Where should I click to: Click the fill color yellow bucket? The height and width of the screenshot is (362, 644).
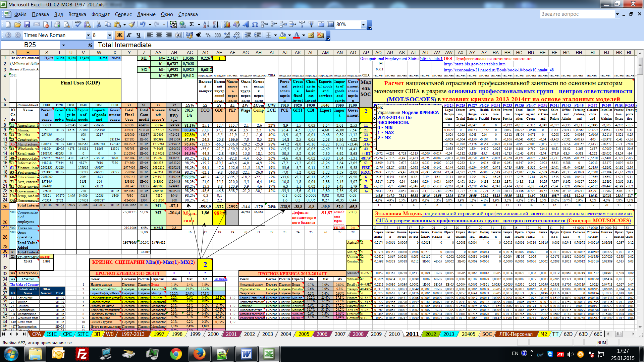pyautogui.click(x=282, y=35)
